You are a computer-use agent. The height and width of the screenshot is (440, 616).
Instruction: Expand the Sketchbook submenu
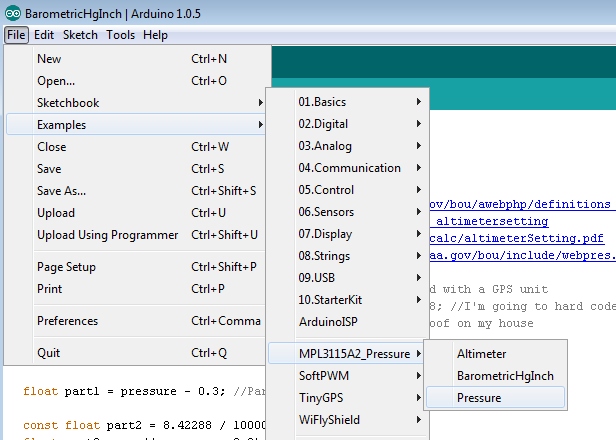136,103
